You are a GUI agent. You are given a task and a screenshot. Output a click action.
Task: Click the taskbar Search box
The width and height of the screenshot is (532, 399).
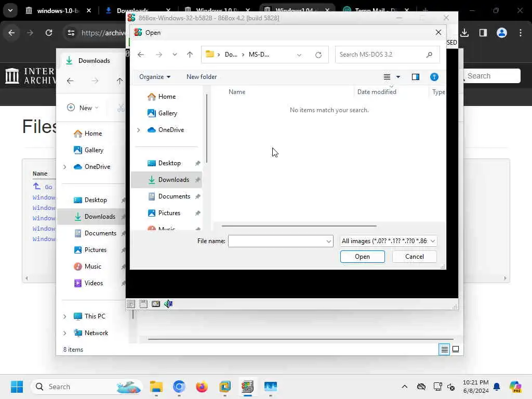(87, 387)
